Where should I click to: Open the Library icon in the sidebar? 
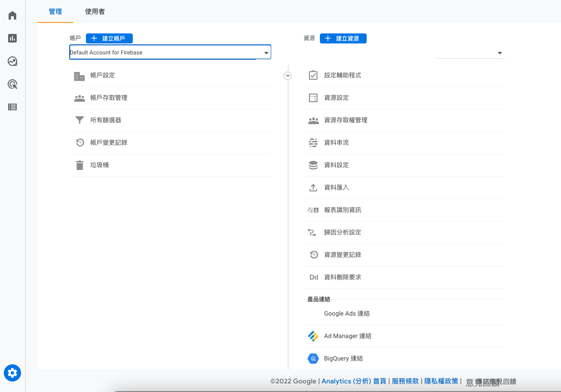[12, 107]
